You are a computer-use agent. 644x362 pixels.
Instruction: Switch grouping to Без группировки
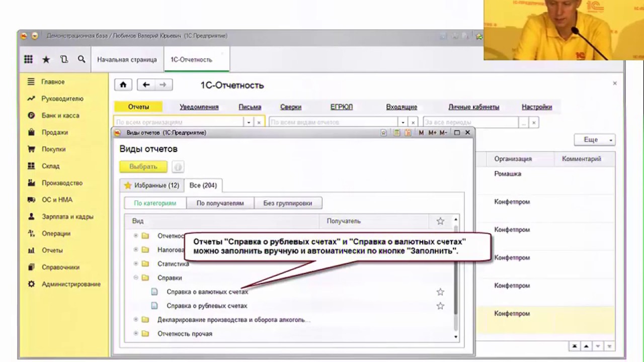tap(288, 203)
